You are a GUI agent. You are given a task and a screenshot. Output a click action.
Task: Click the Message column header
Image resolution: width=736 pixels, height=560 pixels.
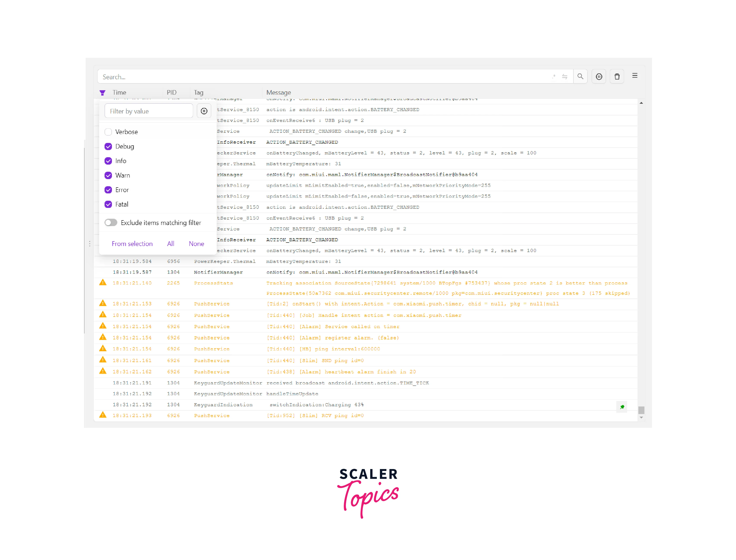pos(279,93)
